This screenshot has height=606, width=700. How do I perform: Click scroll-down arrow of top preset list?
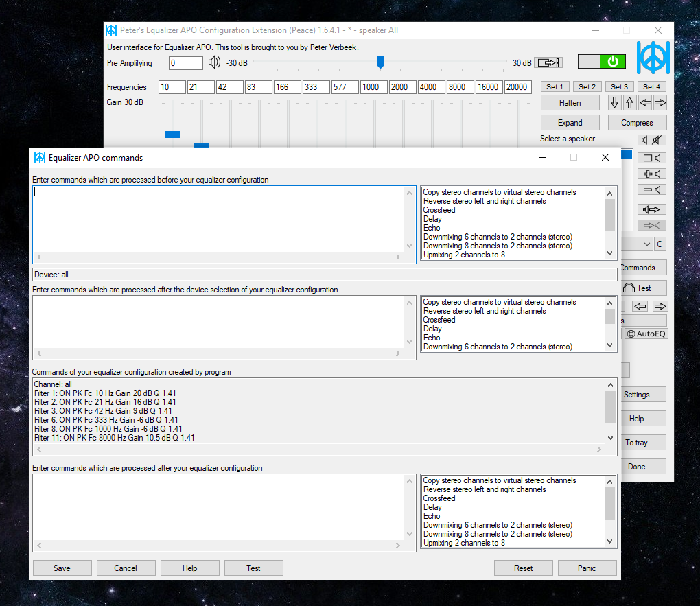(x=610, y=253)
